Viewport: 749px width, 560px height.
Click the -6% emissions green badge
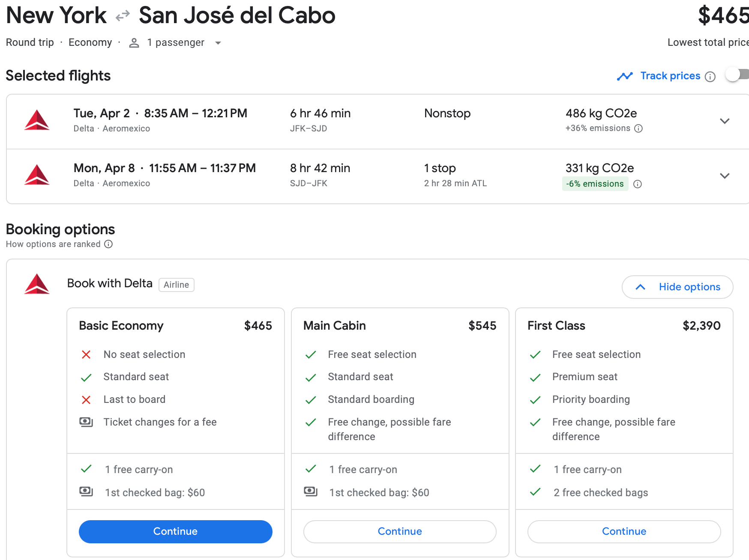pos(595,184)
